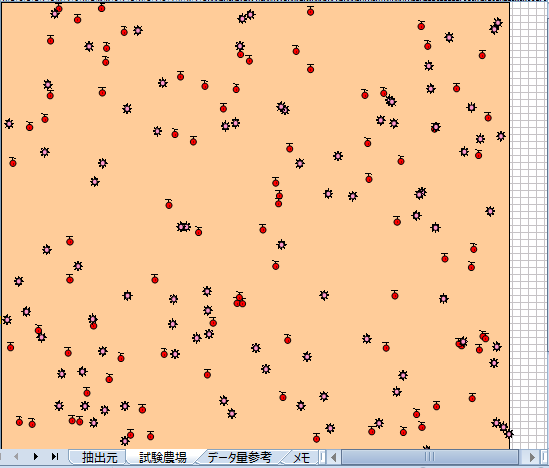Screen dimensions: 549x468
Task: Select the half-hidden flower at the chart's bottom edge
Action: click(426, 447)
